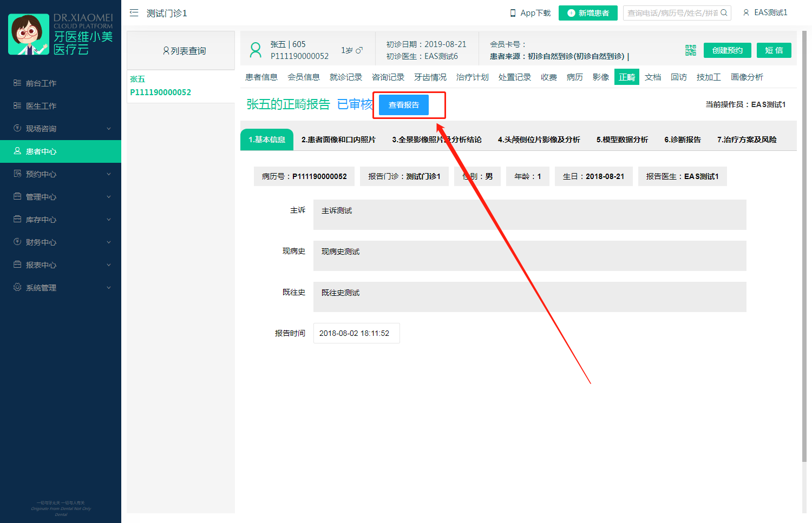
Task: Click the 创建预约 button
Action: (x=727, y=50)
